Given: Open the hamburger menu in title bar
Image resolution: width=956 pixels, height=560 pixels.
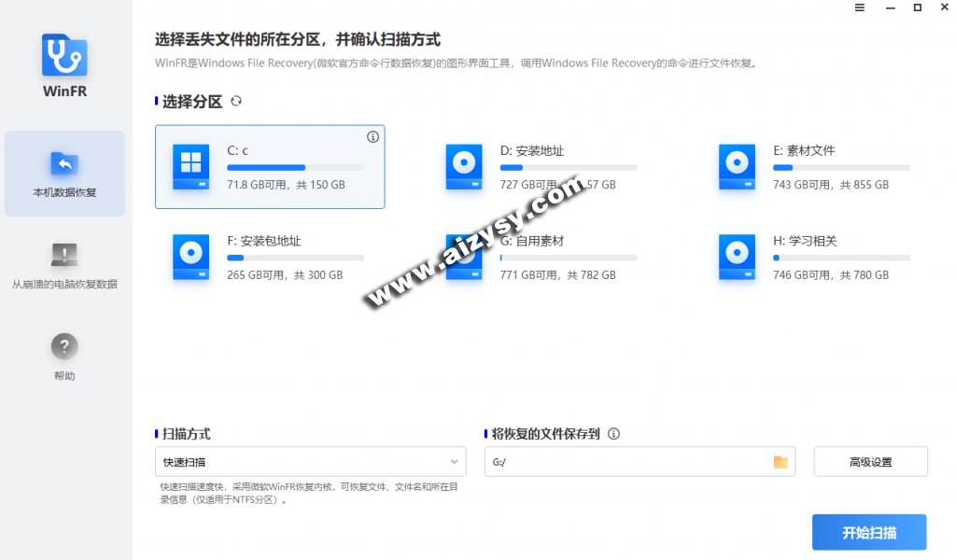Looking at the screenshot, I should pyautogui.click(x=860, y=8).
